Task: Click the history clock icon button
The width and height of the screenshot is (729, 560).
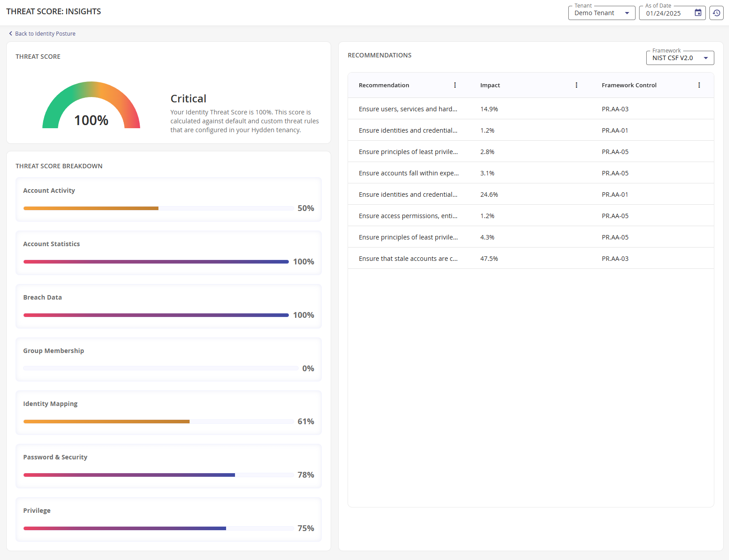Action: click(717, 13)
